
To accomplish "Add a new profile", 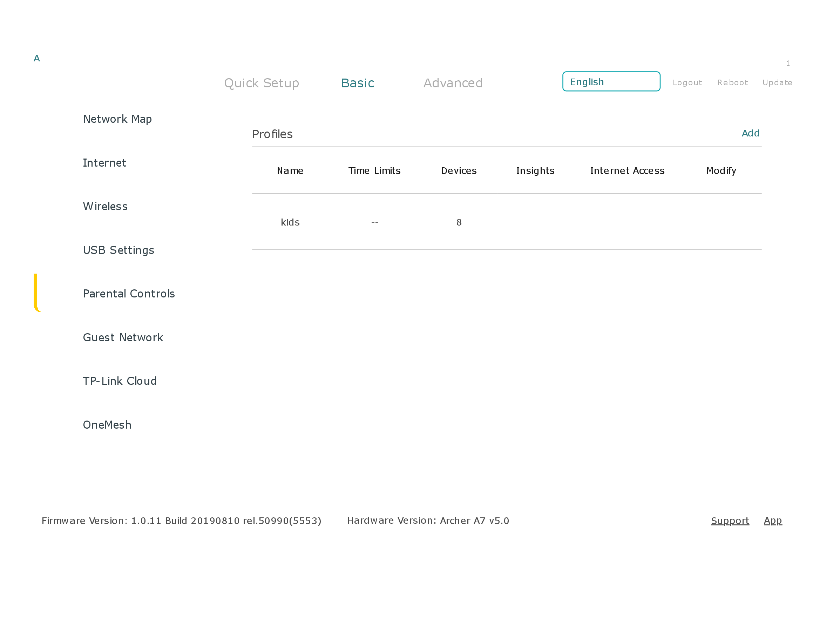I will pos(750,133).
